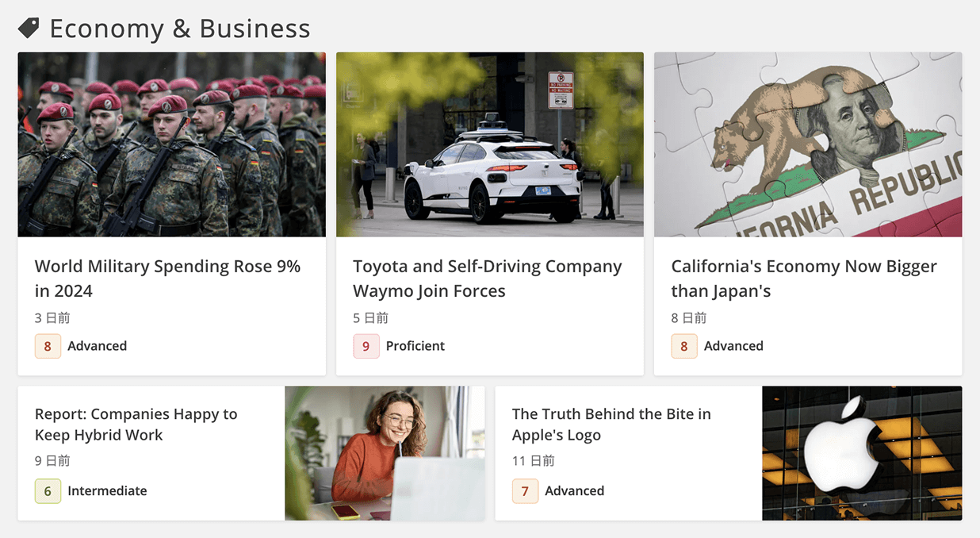Screen dimensions: 980x538
Task: Click Advanced label on Apple's Logo article
Action: (x=574, y=490)
